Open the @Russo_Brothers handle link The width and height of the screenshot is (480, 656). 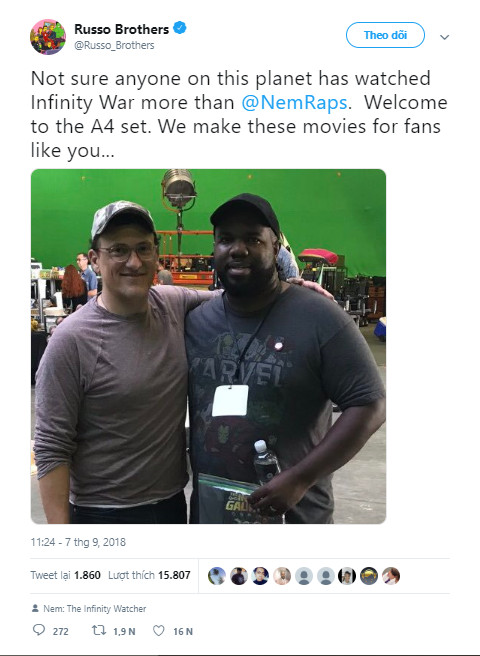[x=114, y=45]
